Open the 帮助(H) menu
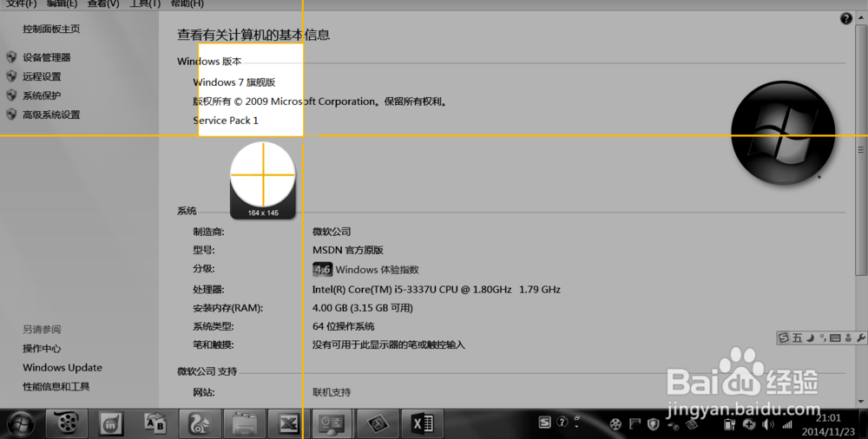This screenshot has height=439, width=868. coord(187,3)
